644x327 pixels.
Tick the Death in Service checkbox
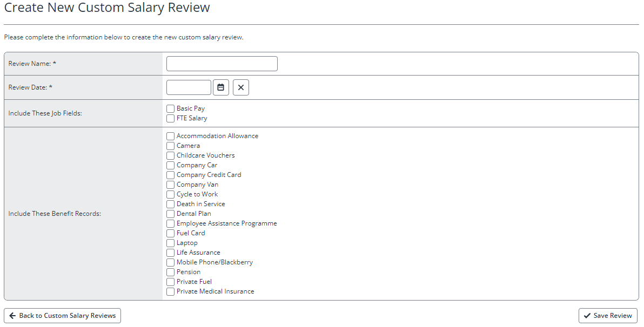(170, 205)
